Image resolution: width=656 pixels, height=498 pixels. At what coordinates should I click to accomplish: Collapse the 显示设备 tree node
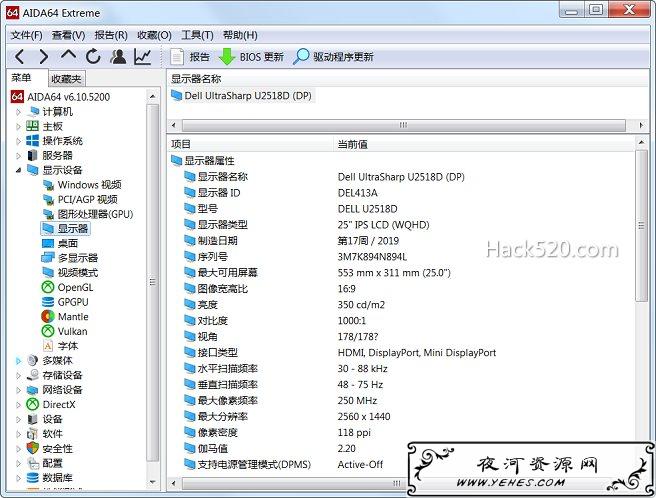coord(18,170)
